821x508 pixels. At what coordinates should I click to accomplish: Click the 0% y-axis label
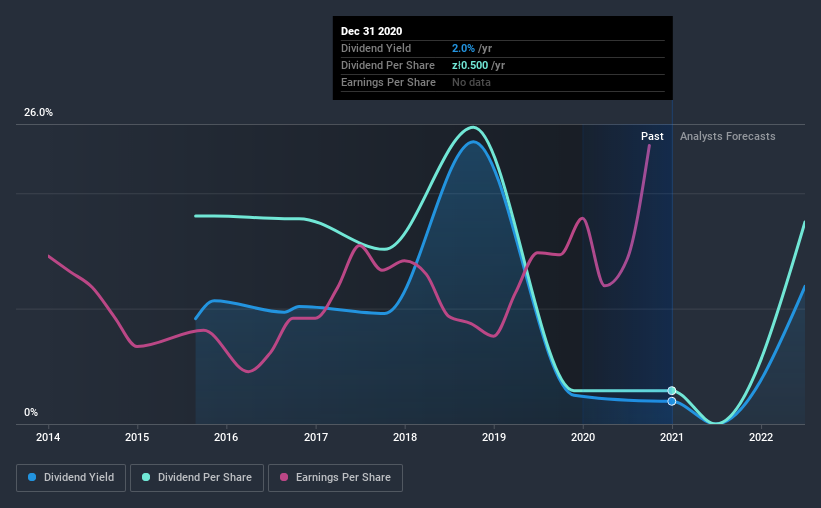tap(31, 413)
